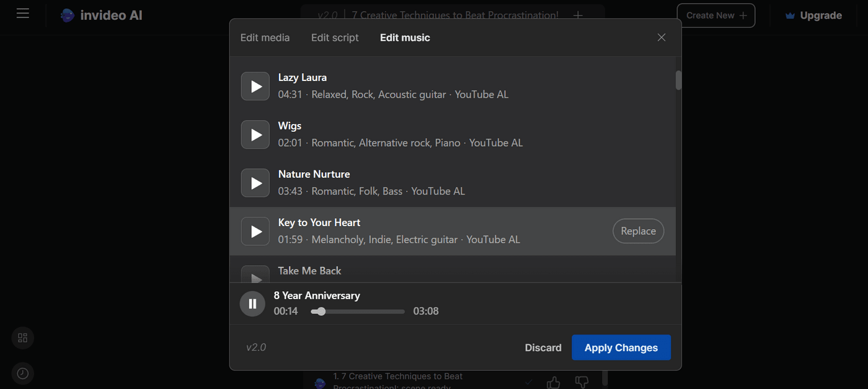Replace the Key to Your Heart track
The height and width of the screenshot is (389, 868).
point(638,230)
